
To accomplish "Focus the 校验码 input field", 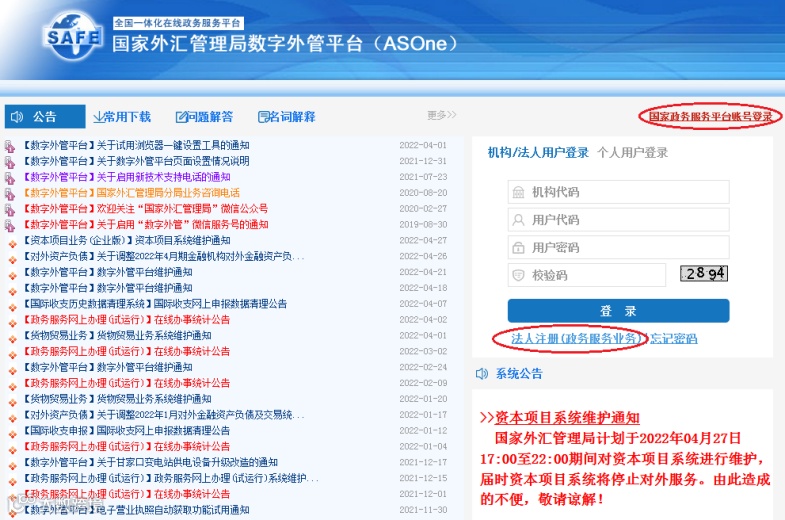I will tap(587, 275).
